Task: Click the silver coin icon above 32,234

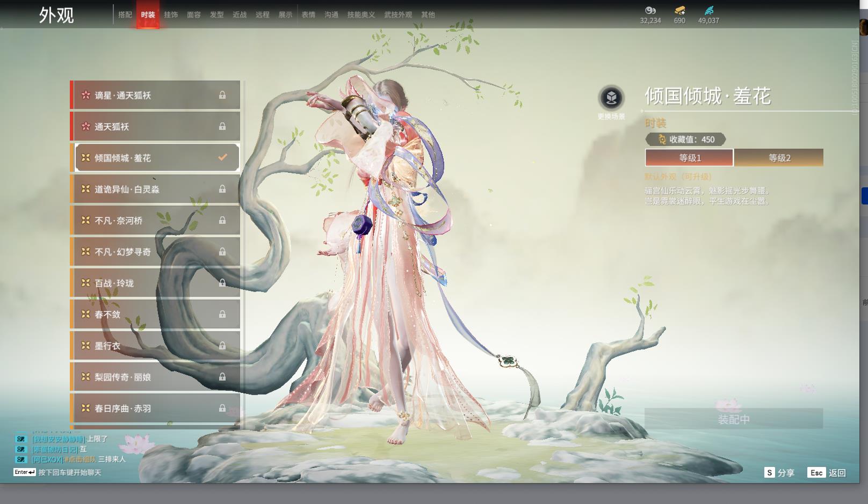Action: pyautogui.click(x=650, y=10)
